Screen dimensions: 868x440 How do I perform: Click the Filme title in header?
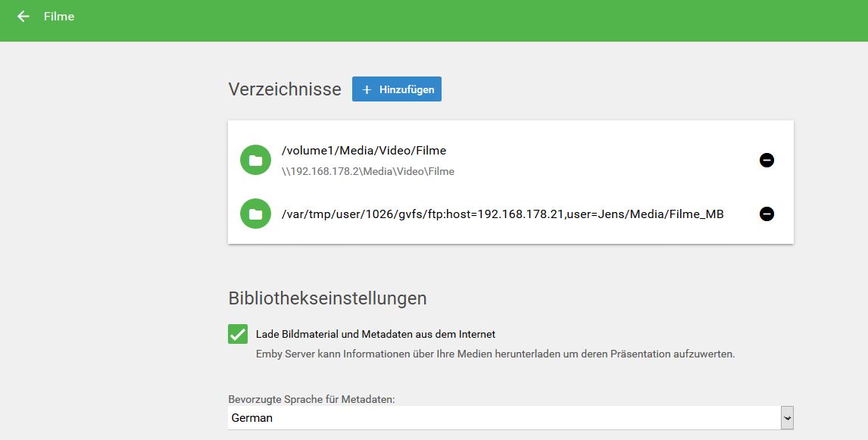tap(58, 17)
